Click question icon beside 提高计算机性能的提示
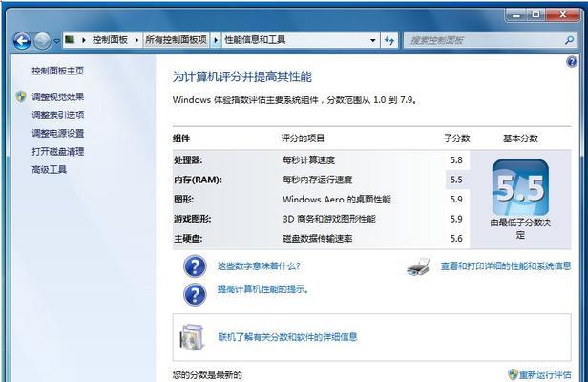Screen dimensions: 588x382 [195, 294]
